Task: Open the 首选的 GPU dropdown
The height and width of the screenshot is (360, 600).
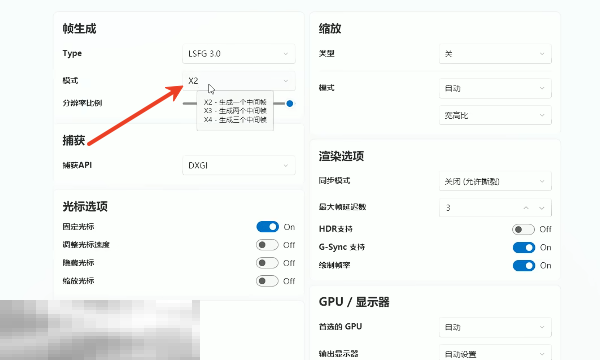Action: coord(495,327)
